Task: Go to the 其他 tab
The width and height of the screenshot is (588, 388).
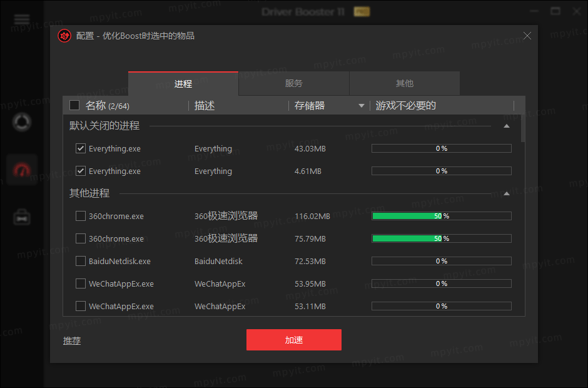Action: click(x=405, y=83)
